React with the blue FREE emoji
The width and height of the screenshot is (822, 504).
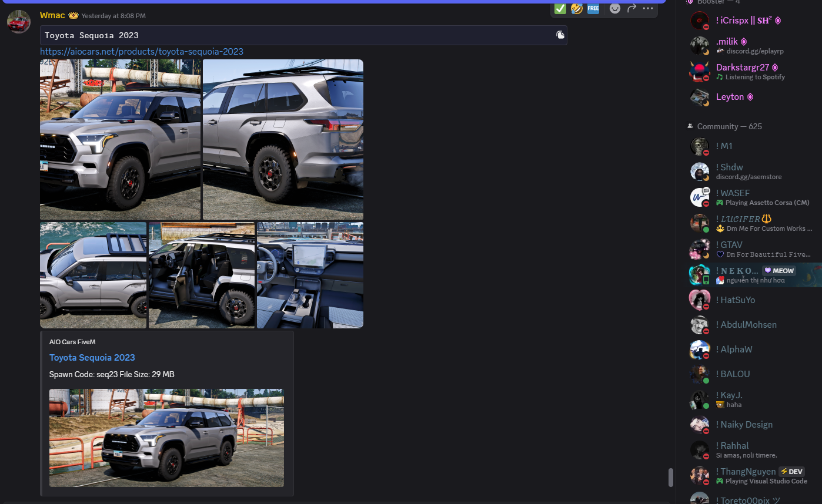point(593,8)
